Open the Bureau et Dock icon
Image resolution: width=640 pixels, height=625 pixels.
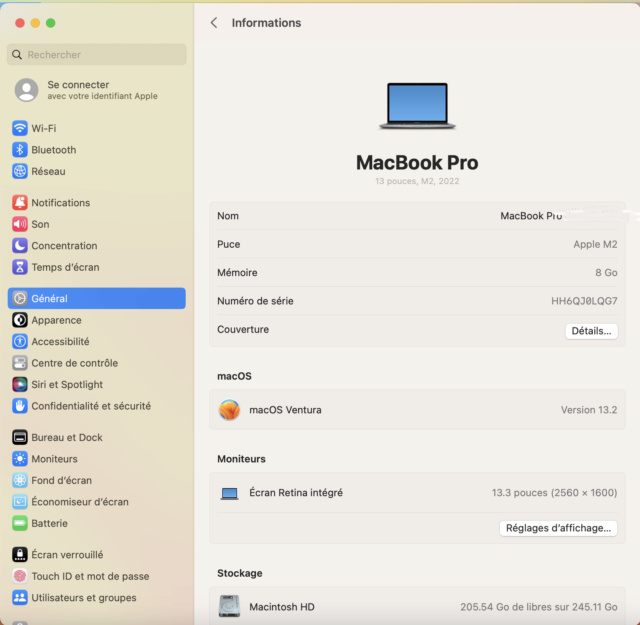click(20, 437)
